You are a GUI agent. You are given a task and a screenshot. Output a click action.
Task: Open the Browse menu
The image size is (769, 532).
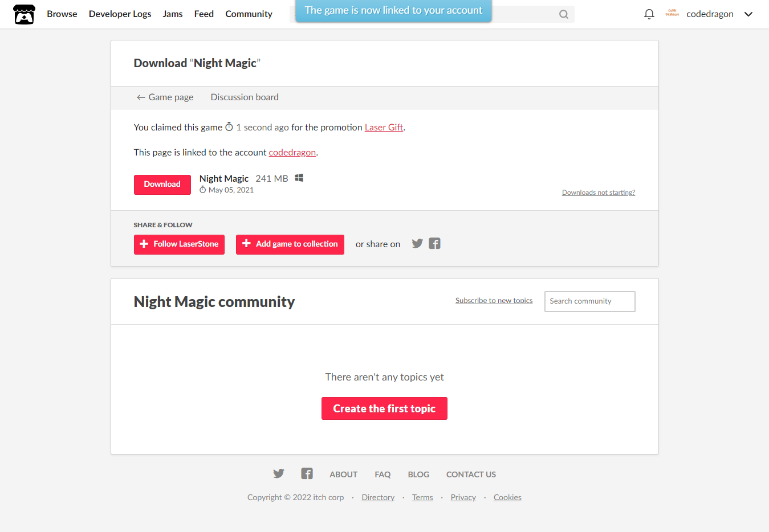(x=62, y=14)
